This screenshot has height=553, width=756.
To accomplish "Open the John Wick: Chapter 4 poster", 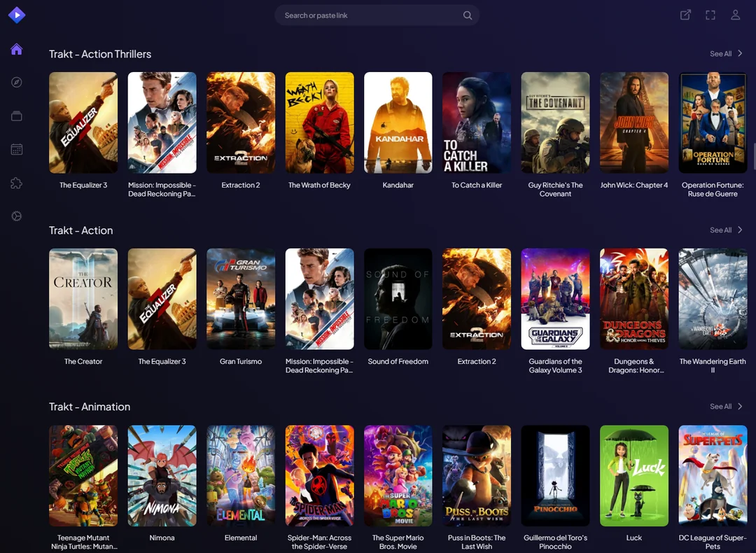I will coord(634,122).
